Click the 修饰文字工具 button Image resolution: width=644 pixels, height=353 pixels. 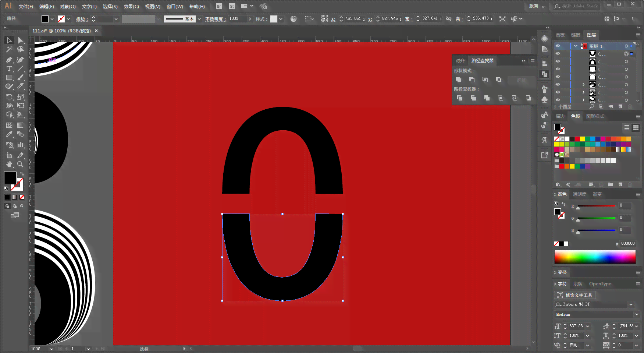[x=575, y=295]
